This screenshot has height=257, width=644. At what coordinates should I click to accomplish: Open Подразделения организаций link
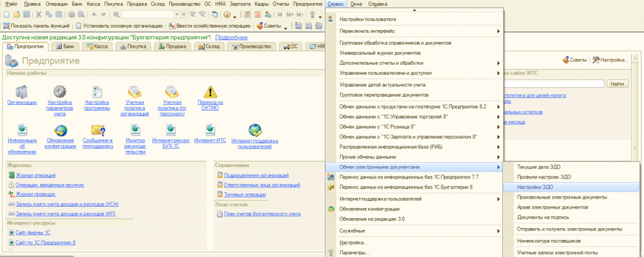(x=256, y=175)
